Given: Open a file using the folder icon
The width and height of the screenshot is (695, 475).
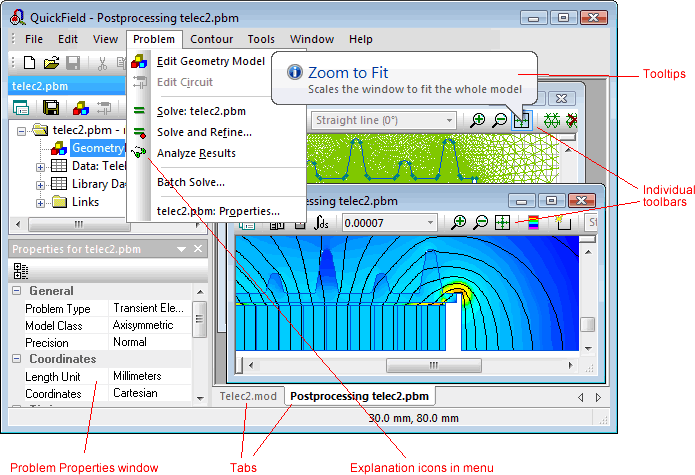Looking at the screenshot, I should click(51, 63).
